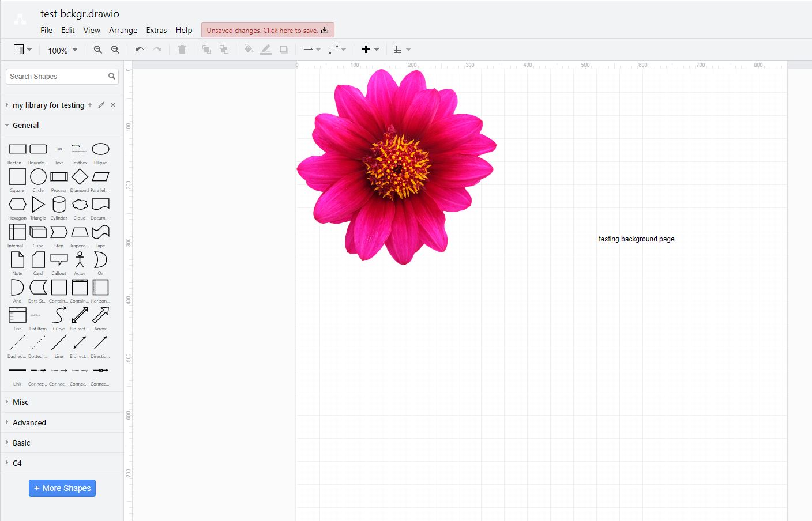Open the Arrange menu
Screen dimensions: 812x521
tap(123, 30)
